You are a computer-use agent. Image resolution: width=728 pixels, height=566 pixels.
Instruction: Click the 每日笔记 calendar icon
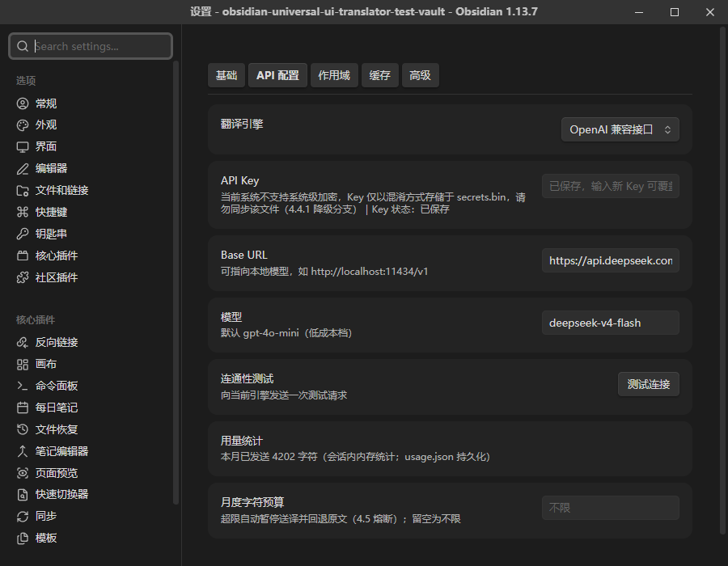23,408
